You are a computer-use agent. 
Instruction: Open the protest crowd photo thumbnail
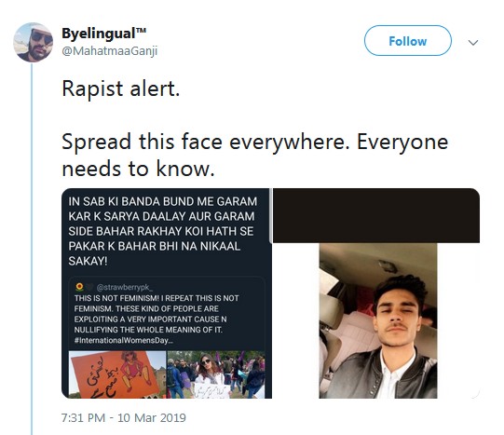pos(216,374)
